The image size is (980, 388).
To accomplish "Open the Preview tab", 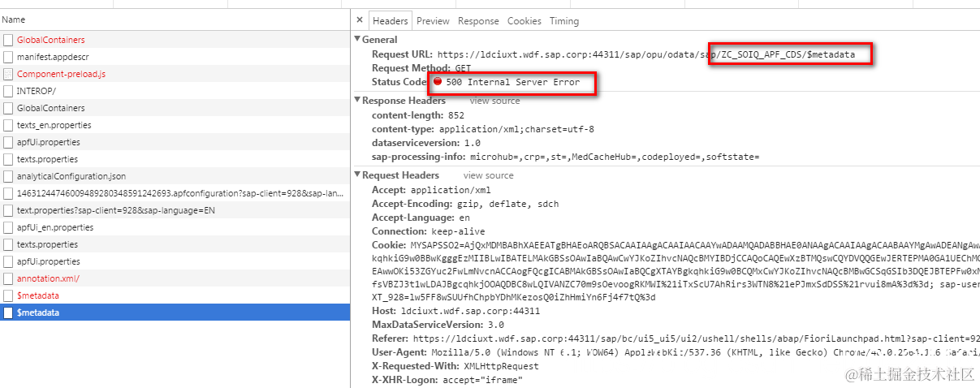I will click(x=433, y=21).
